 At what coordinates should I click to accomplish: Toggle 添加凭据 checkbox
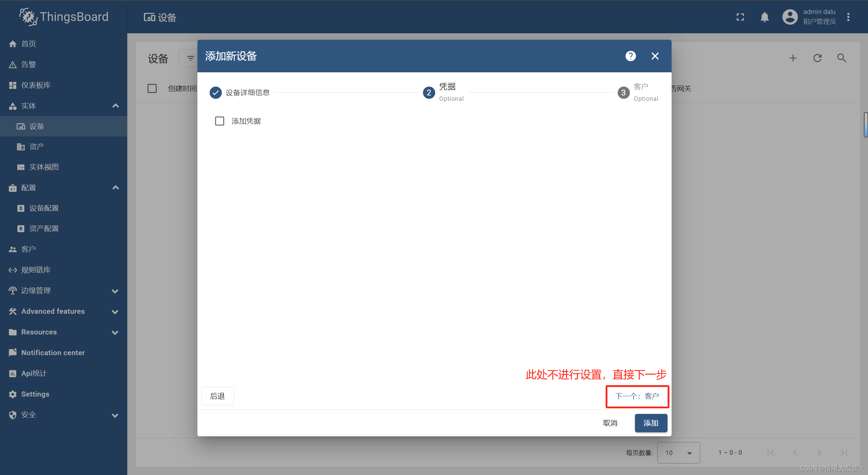[219, 121]
